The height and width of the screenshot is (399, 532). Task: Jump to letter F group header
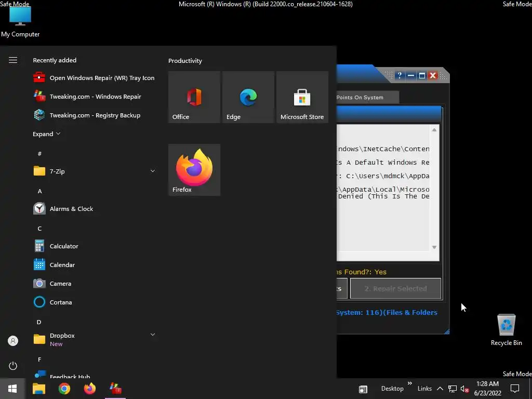pos(39,360)
